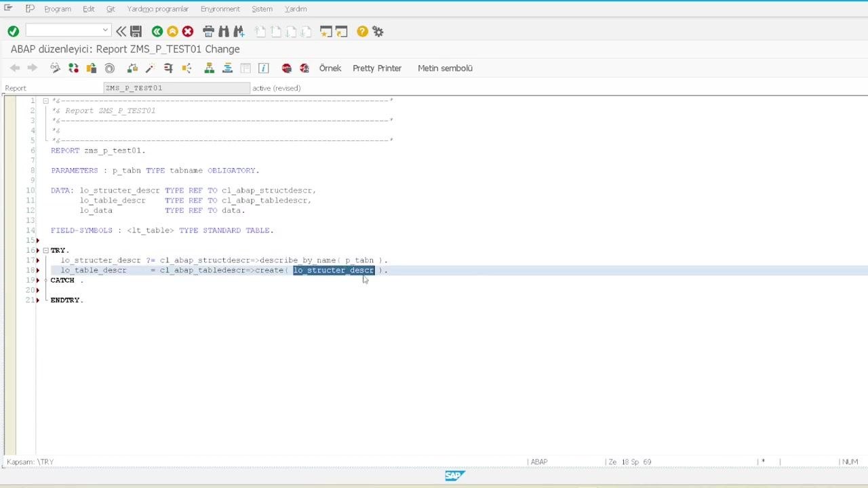Viewport: 868px width, 488px height.
Task: Switch Active/Inactive version icon
Action: point(73,68)
